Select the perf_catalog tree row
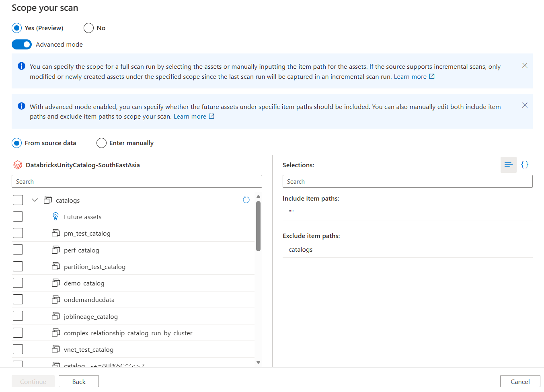Viewport: 544px width, 392px height. [133, 250]
